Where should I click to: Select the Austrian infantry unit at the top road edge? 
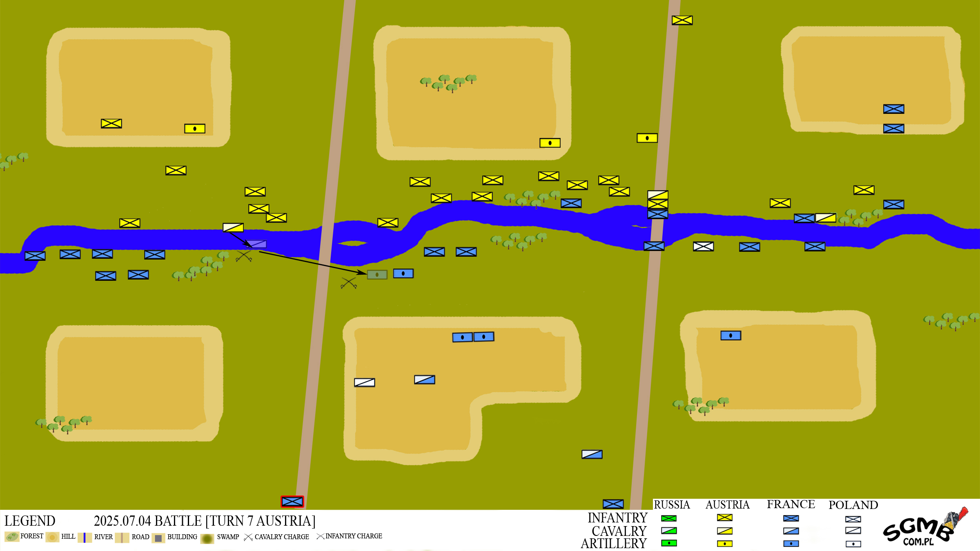(x=682, y=20)
